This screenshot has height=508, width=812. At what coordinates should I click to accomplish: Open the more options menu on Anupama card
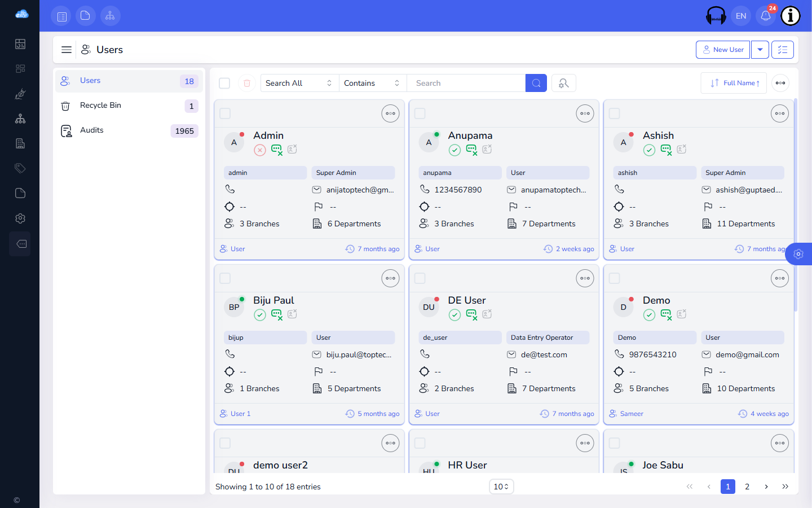pyautogui.click(x=585, y=113)
